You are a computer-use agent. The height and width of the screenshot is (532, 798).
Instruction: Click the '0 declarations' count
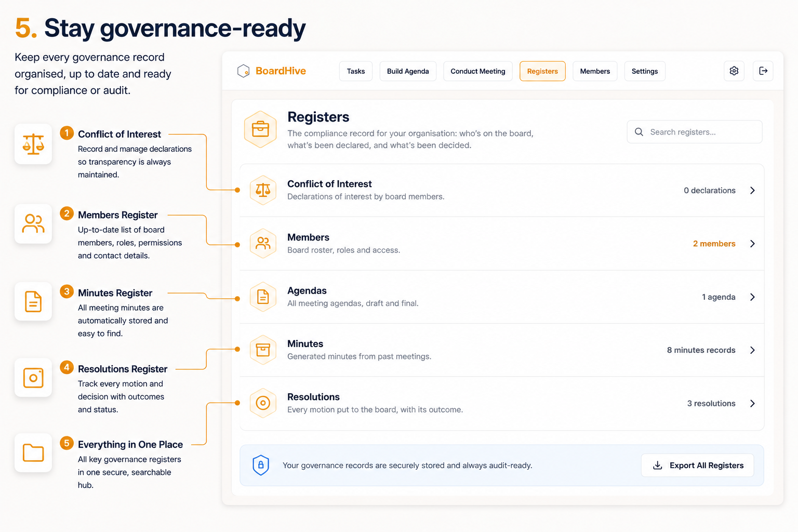(710, 191)
